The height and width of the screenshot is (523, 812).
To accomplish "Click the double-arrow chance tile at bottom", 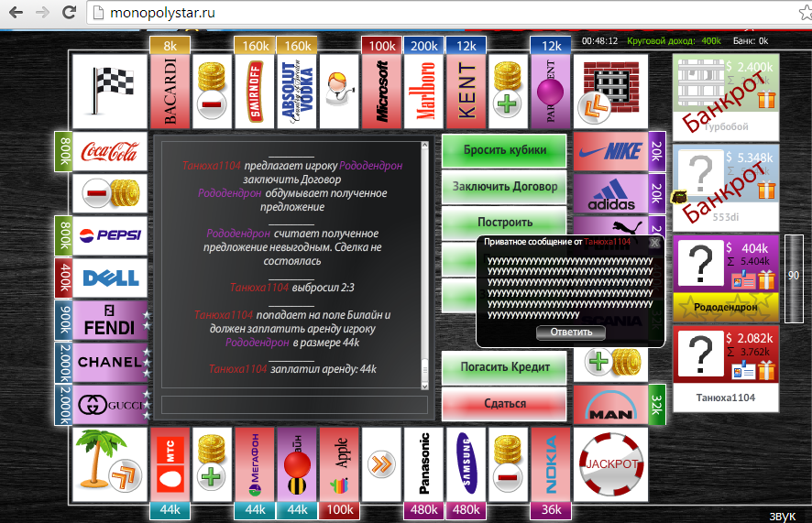I will (381, 464).
